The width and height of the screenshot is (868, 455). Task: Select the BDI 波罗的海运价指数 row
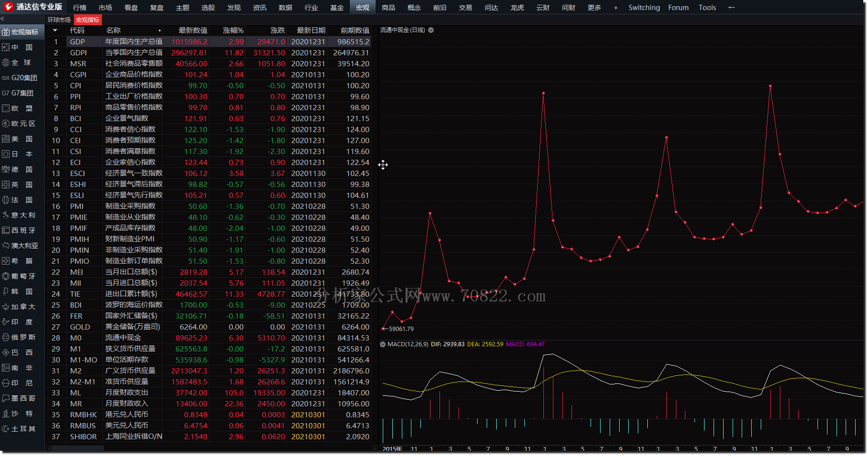pyautogui.click(x=208, y=305)
